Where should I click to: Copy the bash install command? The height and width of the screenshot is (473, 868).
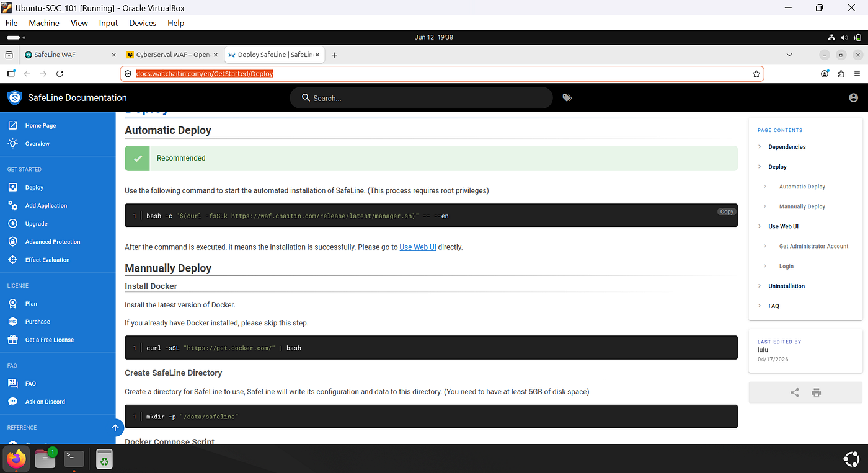tap(727, 211)
